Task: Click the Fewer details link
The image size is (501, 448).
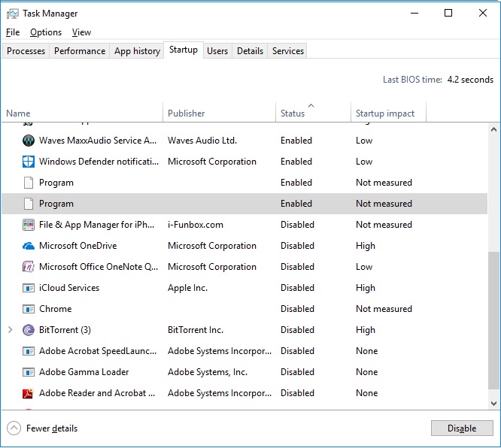Action: tap(52, 428)
